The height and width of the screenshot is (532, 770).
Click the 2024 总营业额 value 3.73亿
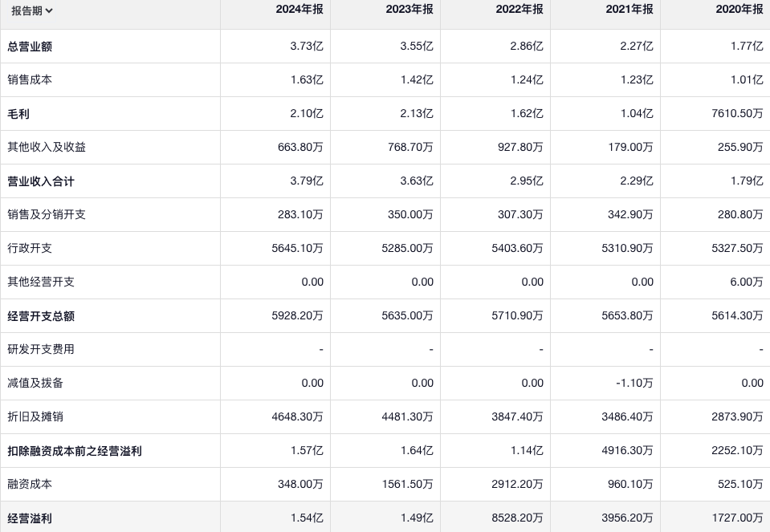pos(307,47)
